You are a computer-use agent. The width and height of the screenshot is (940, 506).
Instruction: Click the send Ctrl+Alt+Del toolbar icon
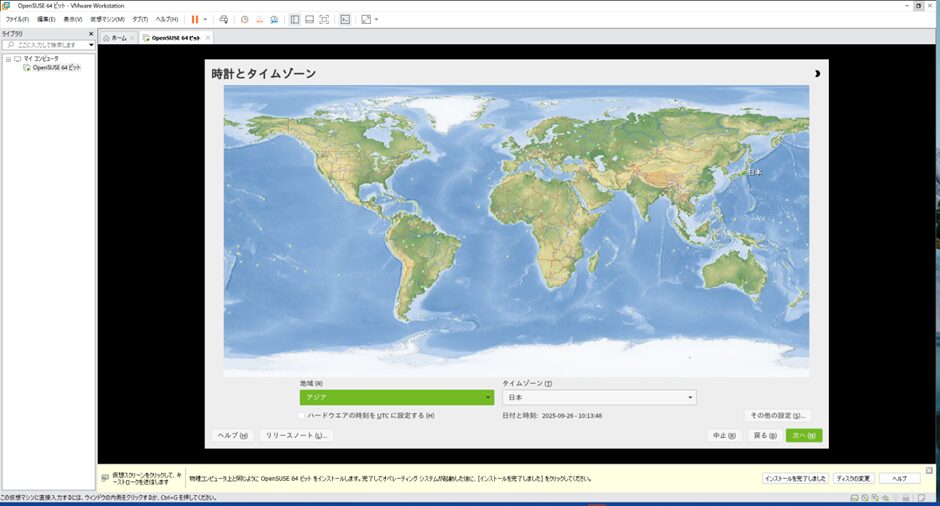pos(223,19)
